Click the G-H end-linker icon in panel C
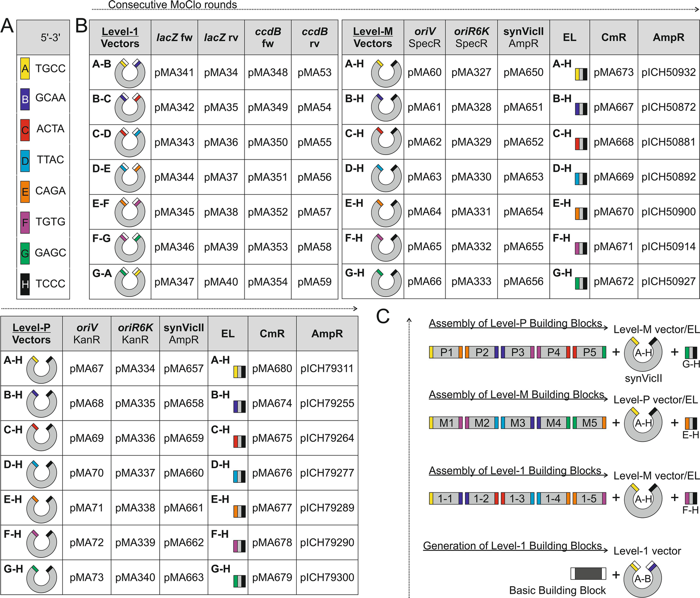Screen dimensions: 700x598 click(x=691, y=352)
